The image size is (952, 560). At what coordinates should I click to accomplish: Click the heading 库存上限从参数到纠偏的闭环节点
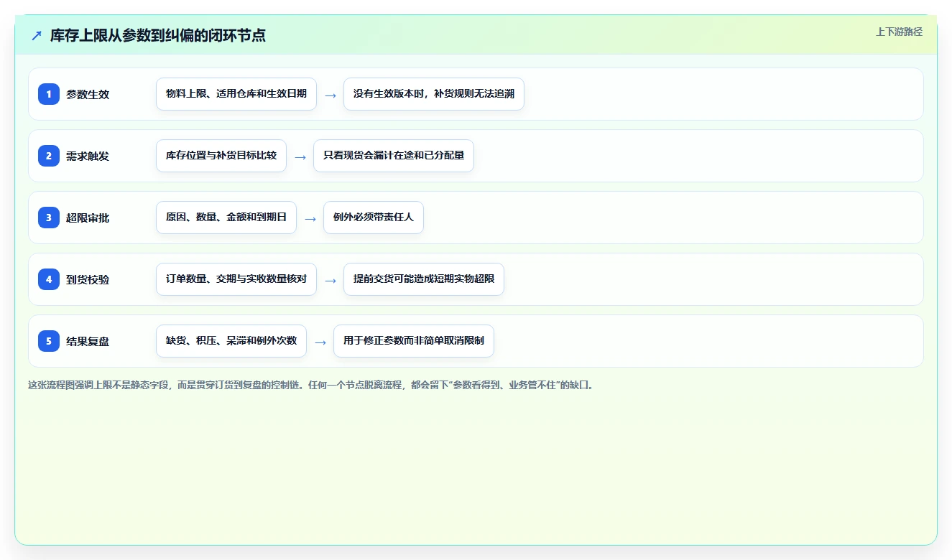click(x=157, y=35)
